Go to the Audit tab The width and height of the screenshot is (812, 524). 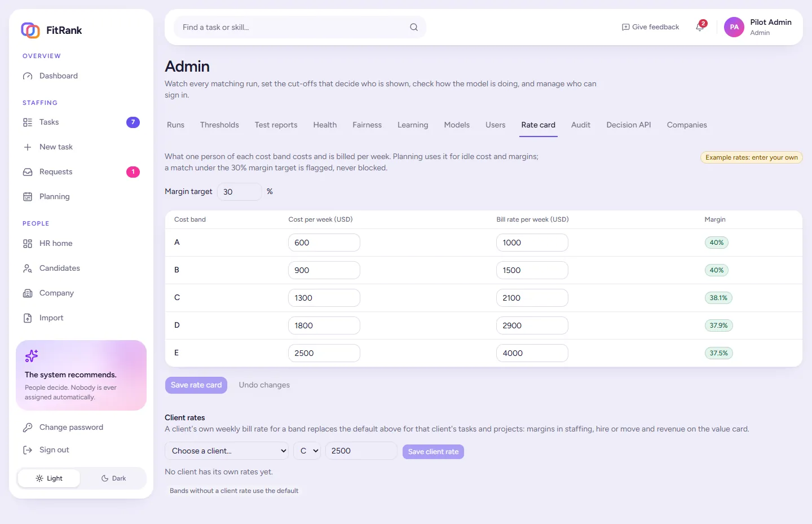coord(581,125)
